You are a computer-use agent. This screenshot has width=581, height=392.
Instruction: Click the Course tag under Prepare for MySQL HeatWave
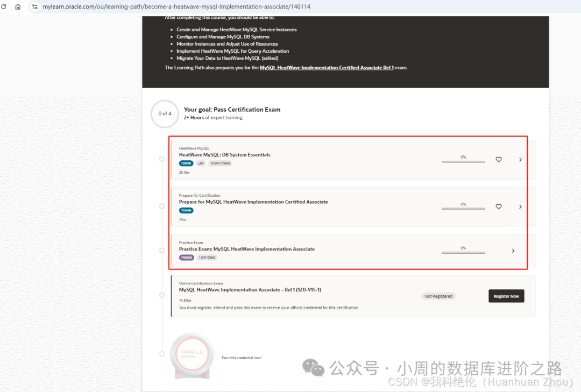186,210
